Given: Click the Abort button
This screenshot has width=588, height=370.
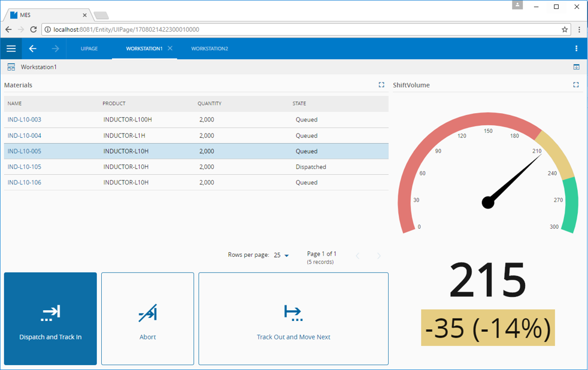Looking at the screenshot, I should 147,319.
